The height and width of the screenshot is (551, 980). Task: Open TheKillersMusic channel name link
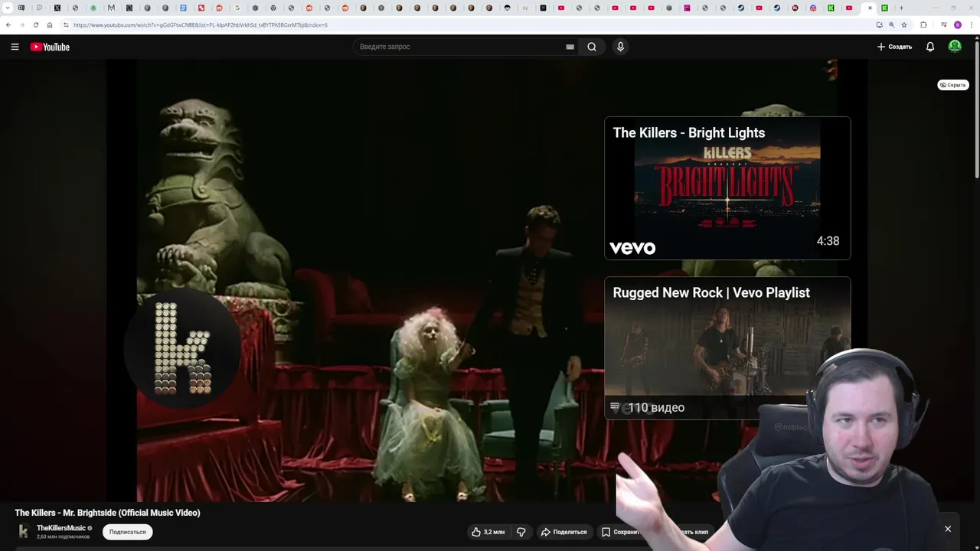[x=61, y=528]
